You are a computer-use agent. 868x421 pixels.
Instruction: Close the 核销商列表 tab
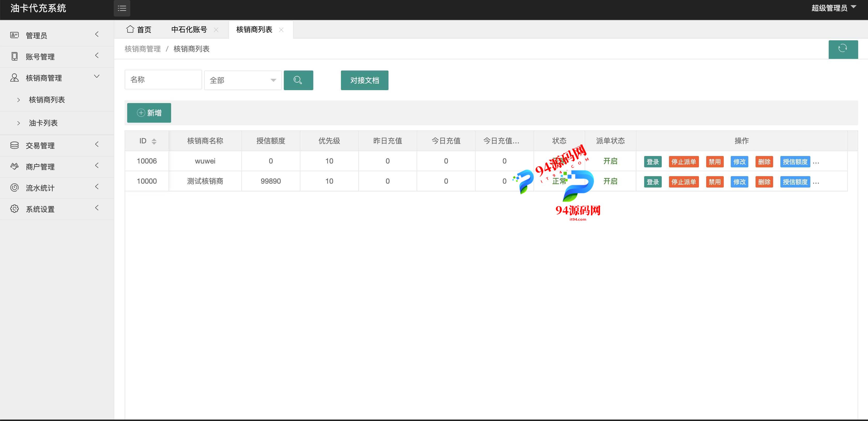pyautogui.click(x=281, y=30)
